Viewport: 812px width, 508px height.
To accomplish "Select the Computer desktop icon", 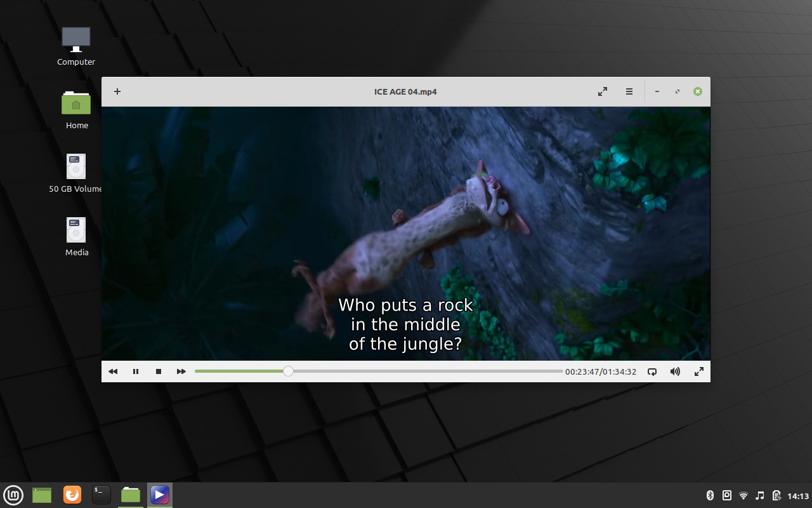I will (x=76, y=46).
